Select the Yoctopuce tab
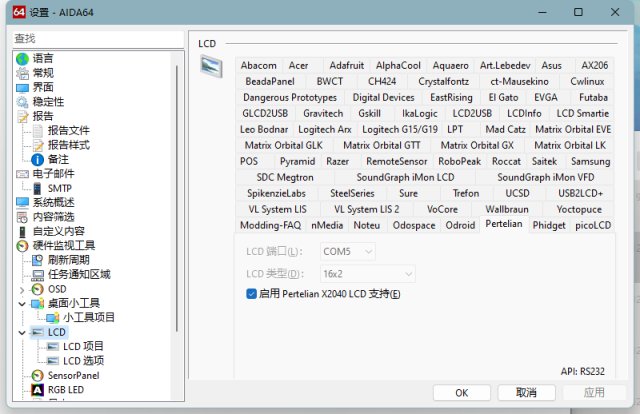The image size is (640, 414). point(579,209)
